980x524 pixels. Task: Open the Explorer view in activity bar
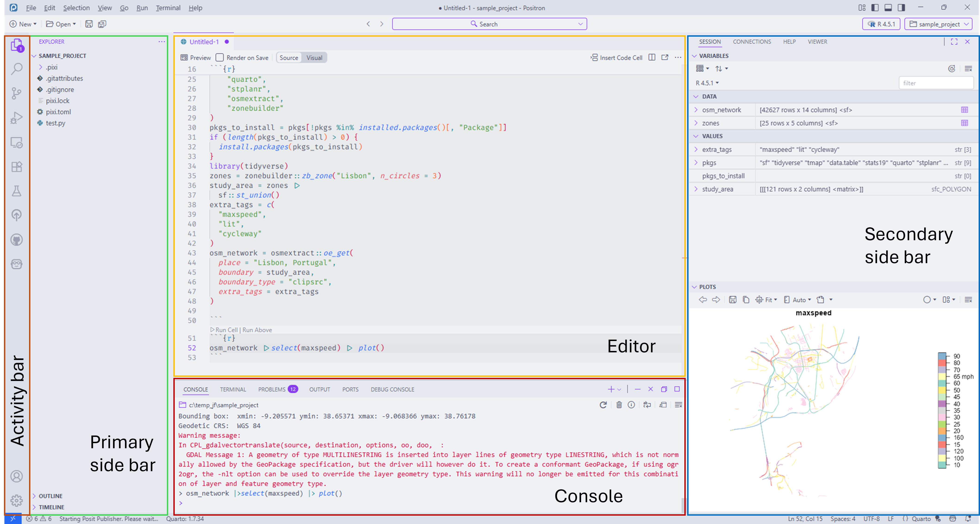(x=17, y=45)
